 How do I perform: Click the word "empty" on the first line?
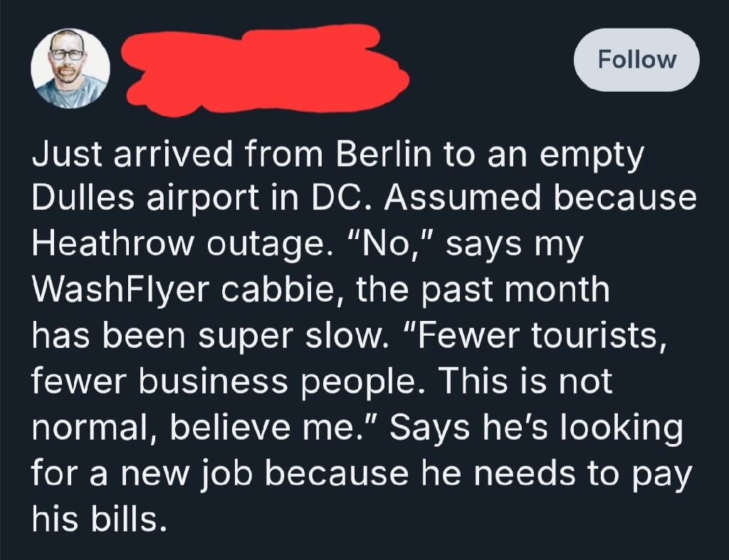pyautogui.click(x=592, y=156)
